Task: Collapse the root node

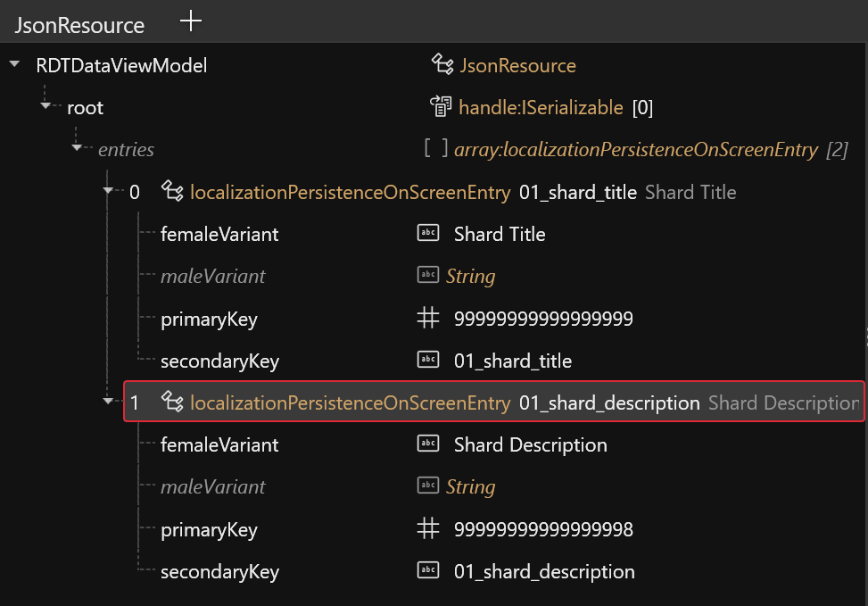Action: (x=46, y=107)
